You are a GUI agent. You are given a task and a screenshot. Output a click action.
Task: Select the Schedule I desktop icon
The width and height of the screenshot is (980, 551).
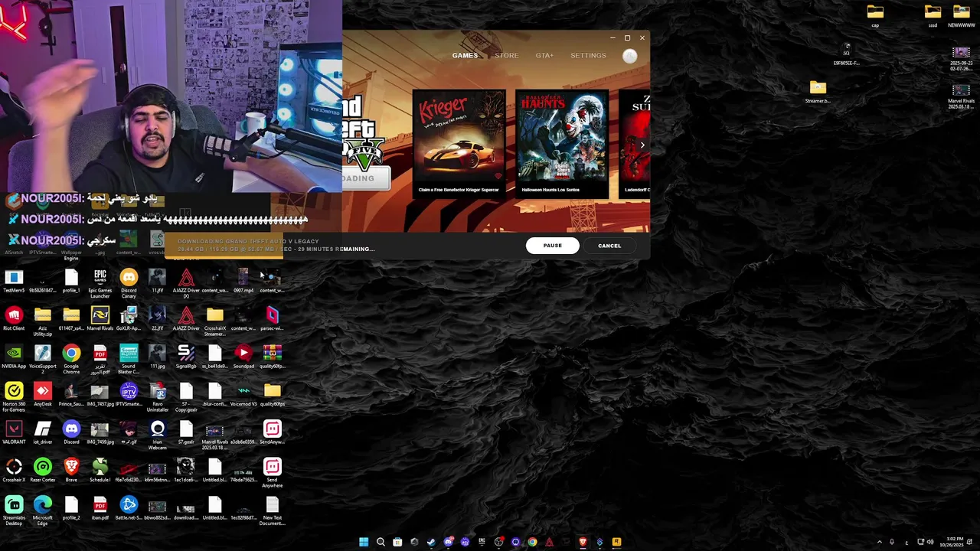(100, 471)
